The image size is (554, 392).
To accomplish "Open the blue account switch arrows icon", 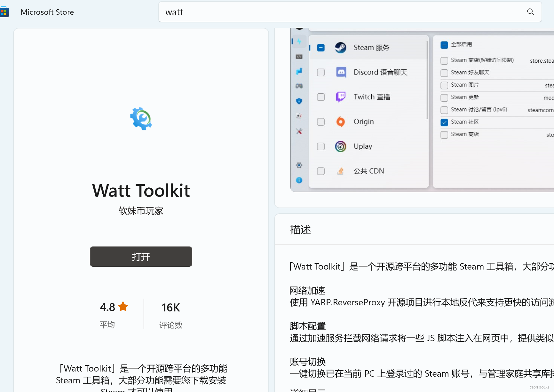I will pyautogui.click(x=299, y=71).
